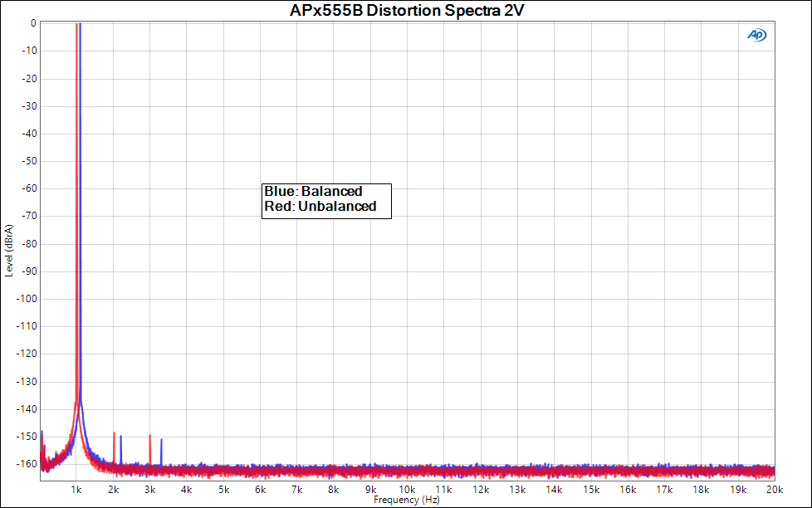The height and width of the screenshot is (508, 812).
Task: Click the Level (dBrA) axis label
Action: (9, 251)
